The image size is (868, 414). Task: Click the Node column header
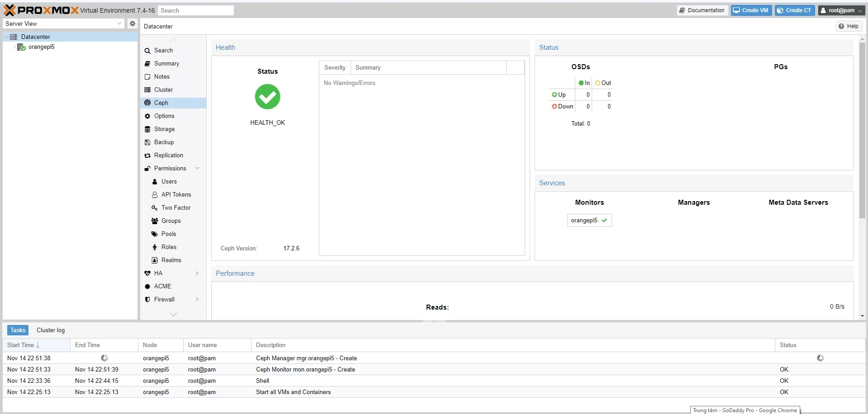click(161, 345)
